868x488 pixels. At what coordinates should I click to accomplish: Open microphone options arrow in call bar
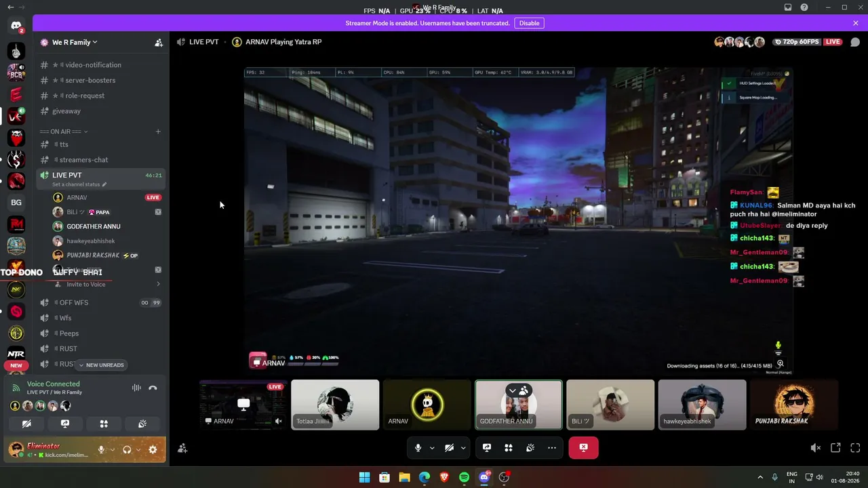tap(432, 448)
